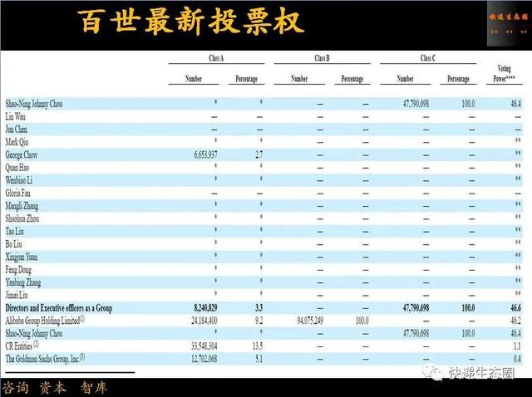Select Alibaba Group Holding Limited row label
The height and width of the screenshot is (397, 532).
pos(45,321)
